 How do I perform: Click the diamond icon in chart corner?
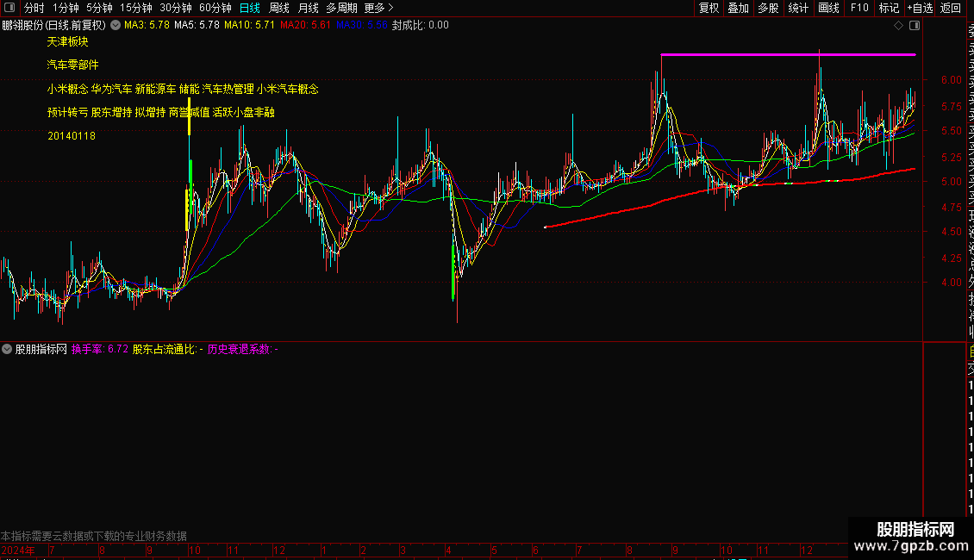[x=898, y=26]
